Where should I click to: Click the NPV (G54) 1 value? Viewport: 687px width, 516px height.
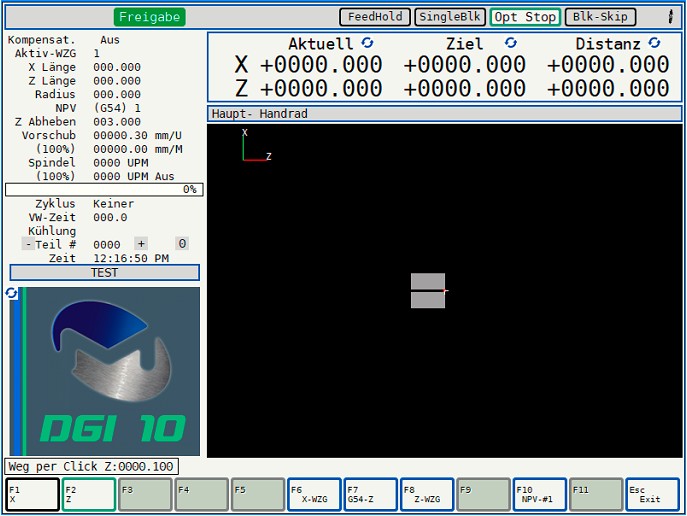[117, 108]
